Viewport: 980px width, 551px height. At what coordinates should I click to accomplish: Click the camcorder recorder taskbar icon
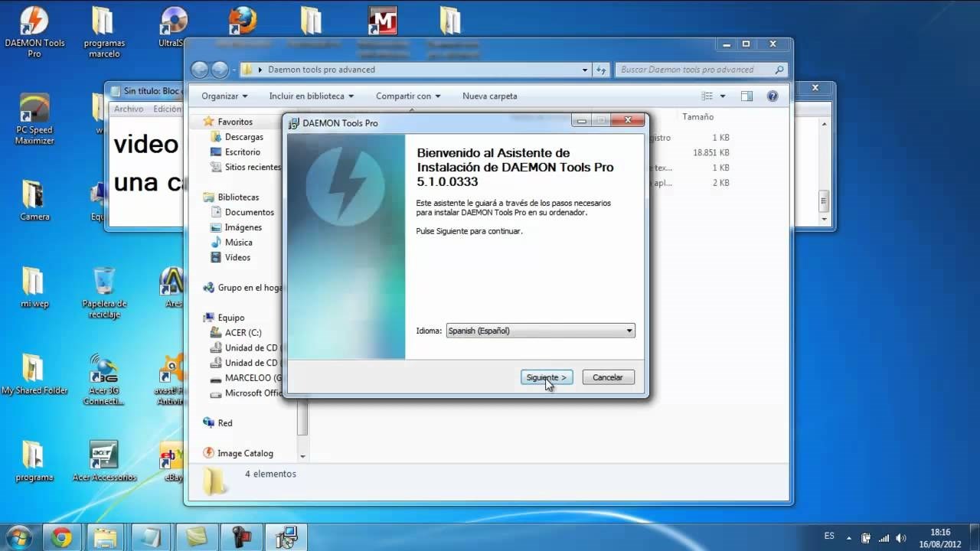click(241, 537)
